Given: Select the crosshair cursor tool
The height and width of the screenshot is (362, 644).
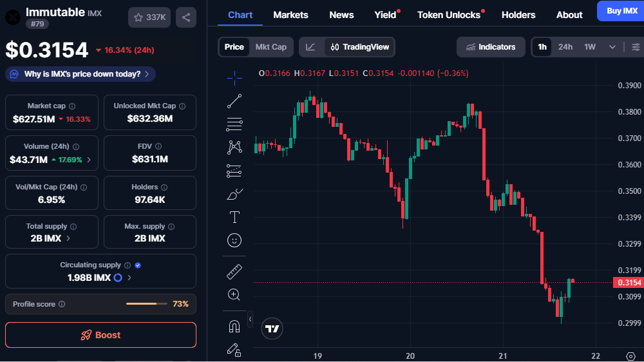Looking at the screenshot, I should pos(234,78).
